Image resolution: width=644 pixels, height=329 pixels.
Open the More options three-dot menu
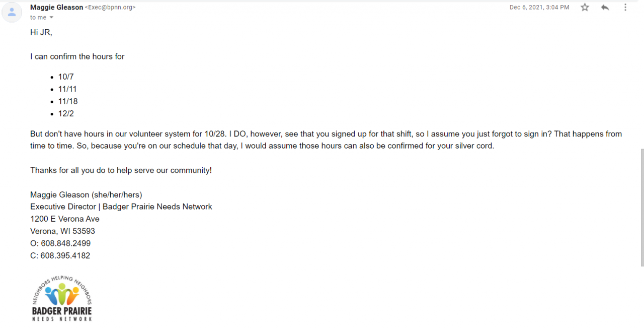pyautogui.click(x=625, y=8)
